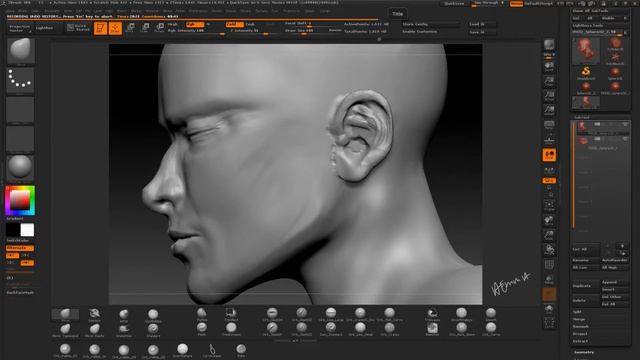640x360 pixels.
Task: Toggle PolyF polyframe icon
Action: click(x=549, y=266)
